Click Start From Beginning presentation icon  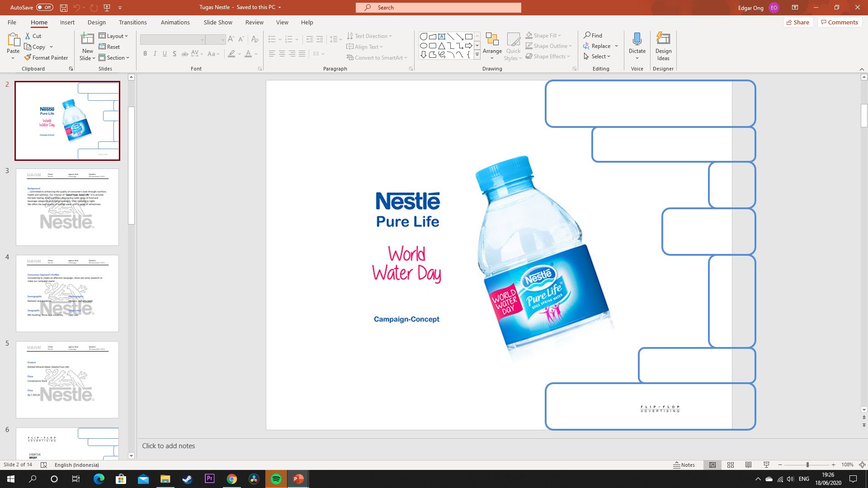click(107, 8)
